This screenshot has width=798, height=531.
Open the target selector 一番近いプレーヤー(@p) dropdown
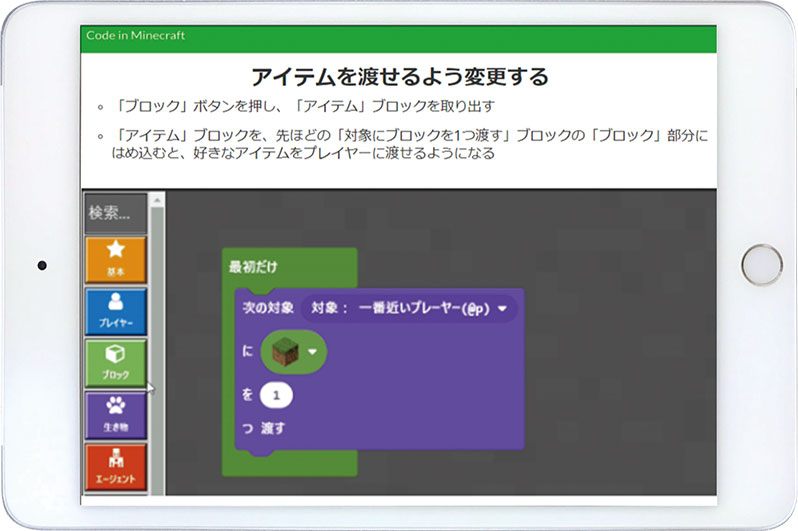click(x=409, y=308)
